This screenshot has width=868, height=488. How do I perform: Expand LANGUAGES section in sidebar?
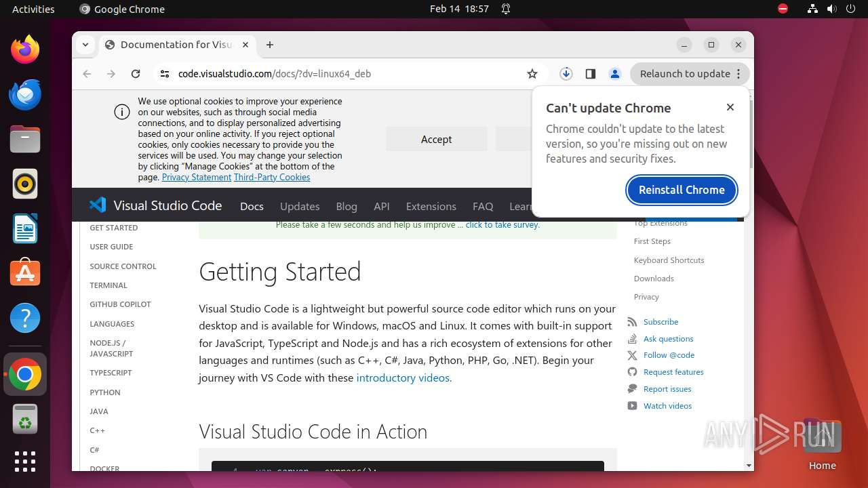[x=112, y=324]
